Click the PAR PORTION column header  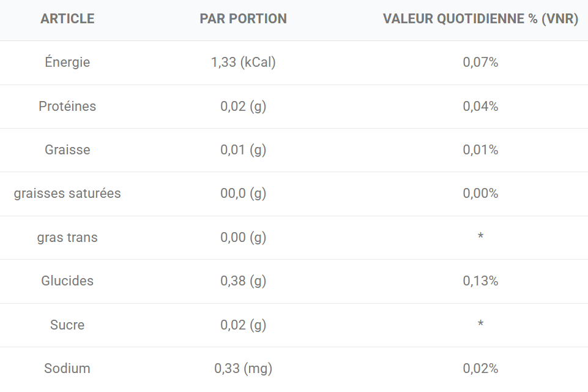pyautogui.click(x=243, y=19)
